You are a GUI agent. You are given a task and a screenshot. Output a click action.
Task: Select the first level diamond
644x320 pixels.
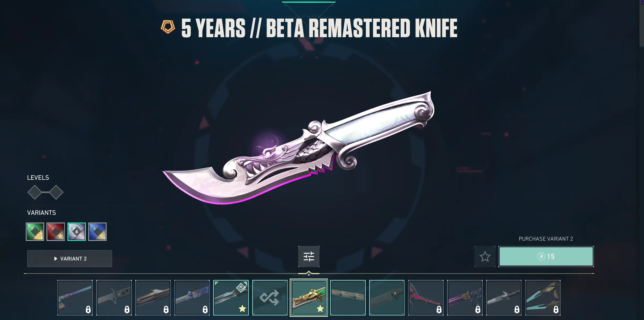(x=35, y=192)
